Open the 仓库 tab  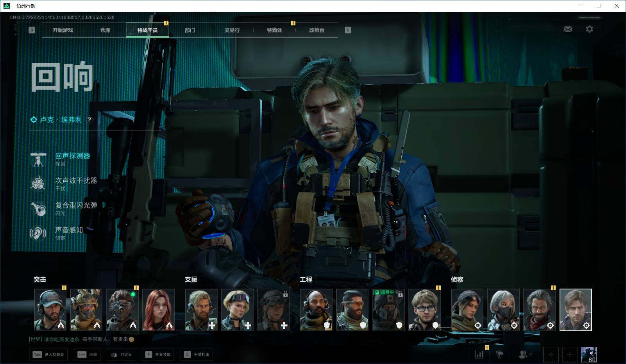[105, 30]
